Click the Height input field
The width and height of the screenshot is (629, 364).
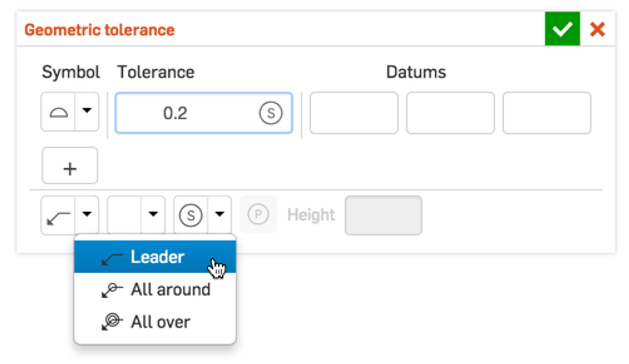point(383,215)
